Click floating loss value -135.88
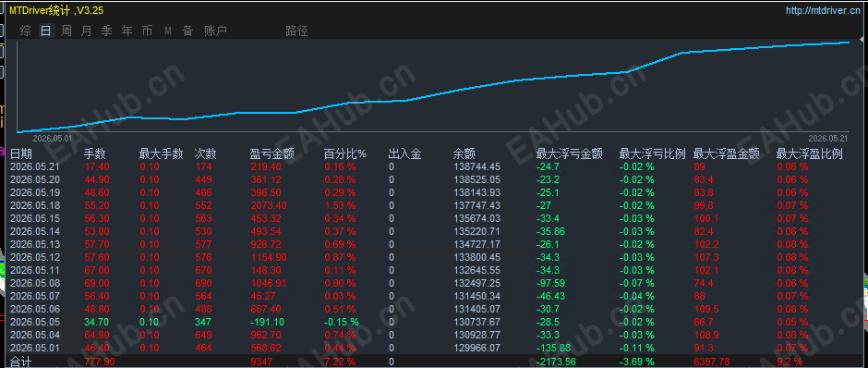 554,348
